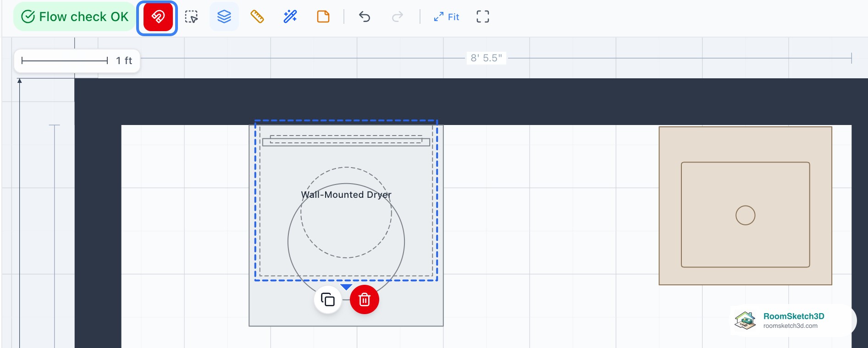
Task: Click the Flow check OK status badge
Action: pos(75,17)
